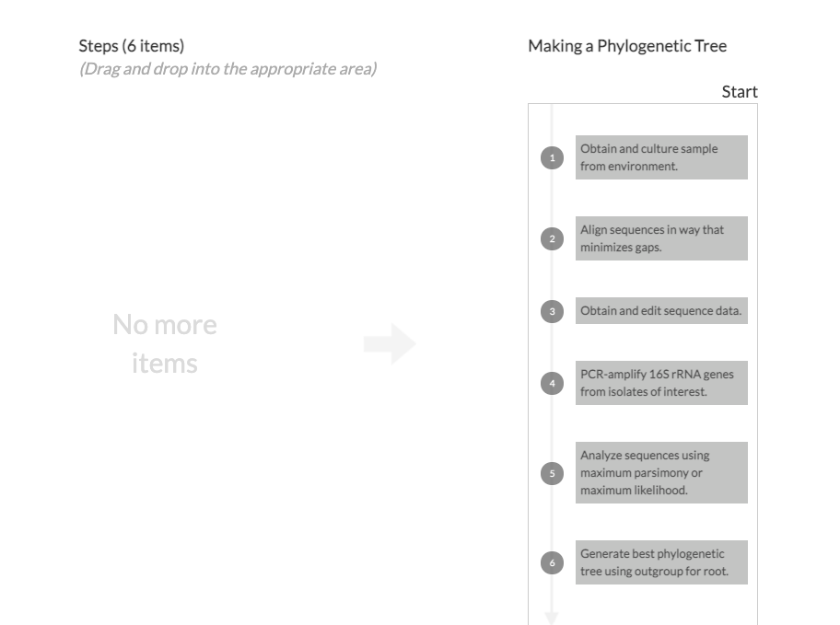Click the 'Steps (6 items)' heading
Viewport: 840px width, 625px height.
(132, 46)
